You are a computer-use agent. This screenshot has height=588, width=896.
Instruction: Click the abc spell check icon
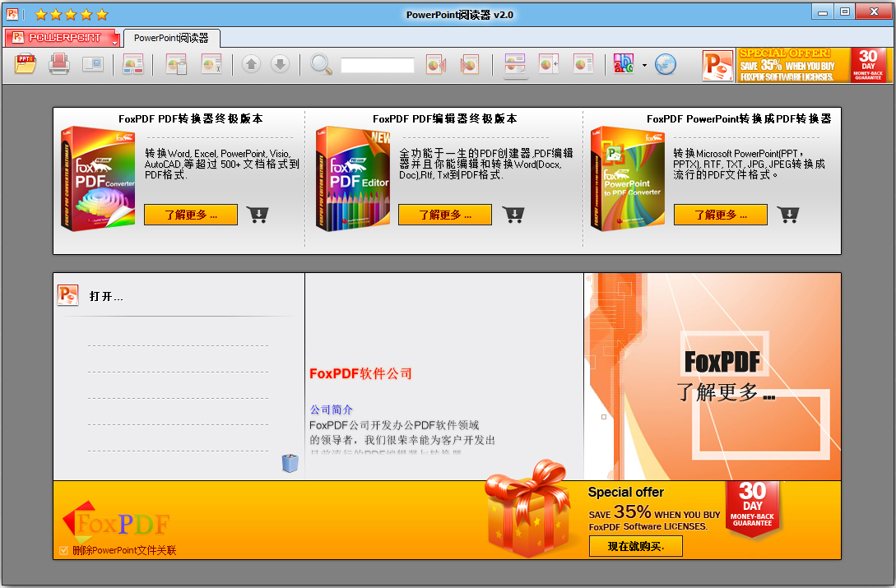pos(623,64)
